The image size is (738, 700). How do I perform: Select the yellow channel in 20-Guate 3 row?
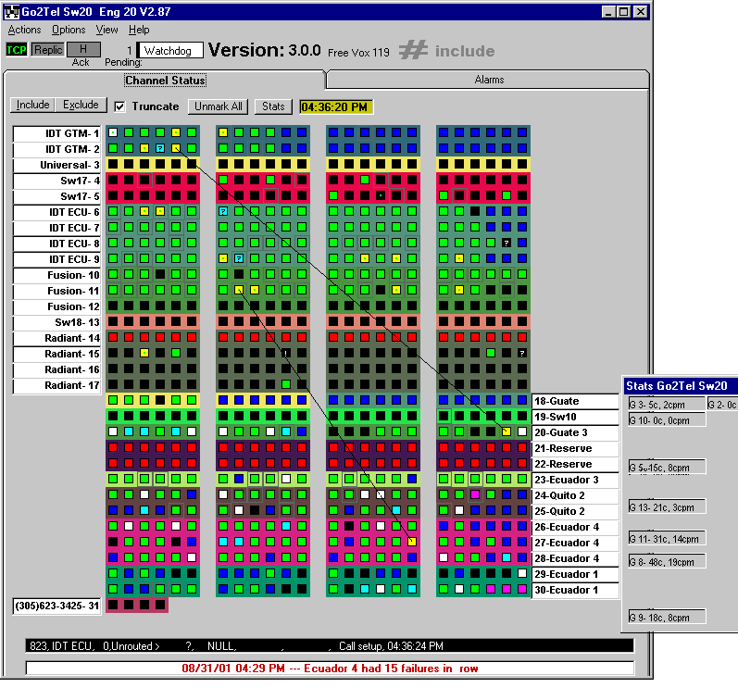pos(507,431)
